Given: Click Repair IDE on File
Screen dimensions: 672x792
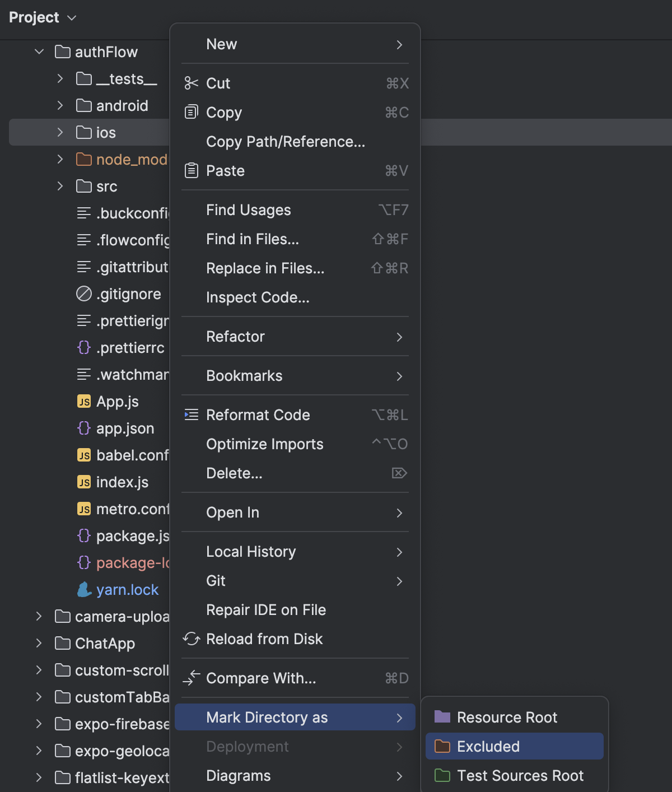Looking at the screenshot, I should [266, 610].
